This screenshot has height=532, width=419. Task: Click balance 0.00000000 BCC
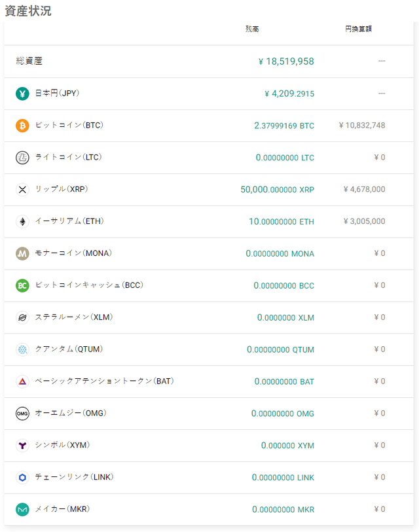click(x=284, y=285)
